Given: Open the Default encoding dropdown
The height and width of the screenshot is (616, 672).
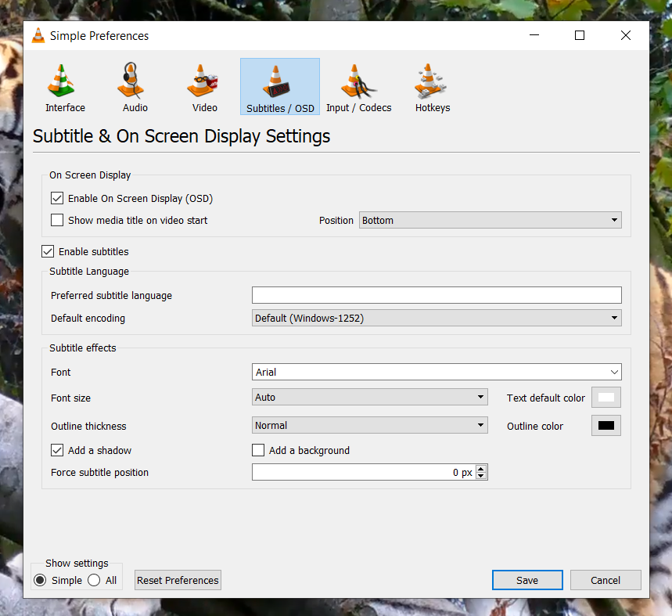Looking at the screenshot, I should click(437, 318).
